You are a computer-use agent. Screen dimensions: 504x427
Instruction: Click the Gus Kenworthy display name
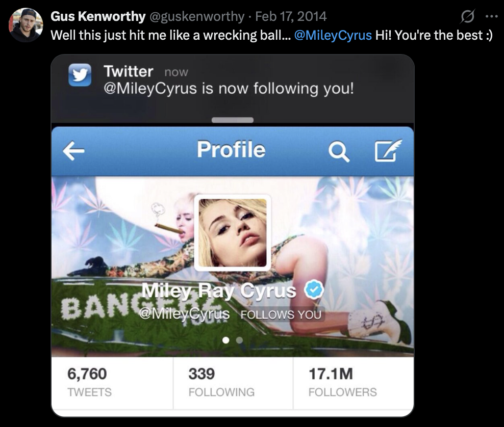pos(98,16)
